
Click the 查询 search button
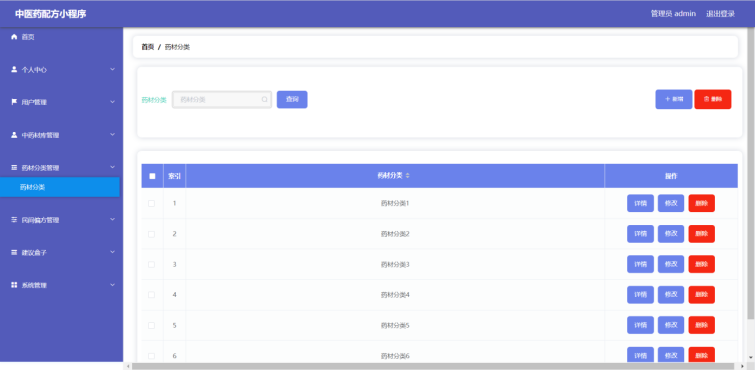click(x=292, y=100)
